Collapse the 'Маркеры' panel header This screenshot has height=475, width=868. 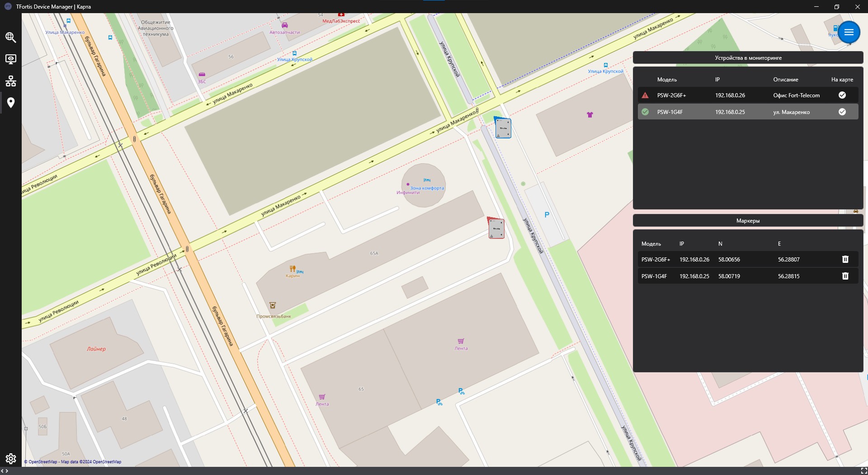tap(748, 221)
